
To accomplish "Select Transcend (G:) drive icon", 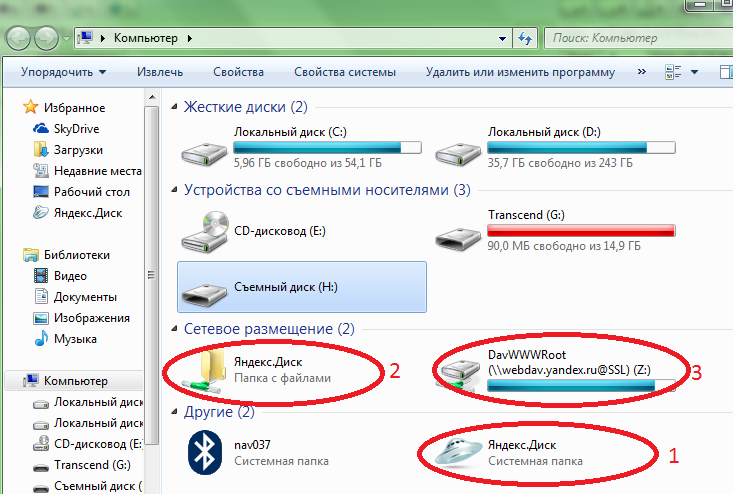I will 458,239.
